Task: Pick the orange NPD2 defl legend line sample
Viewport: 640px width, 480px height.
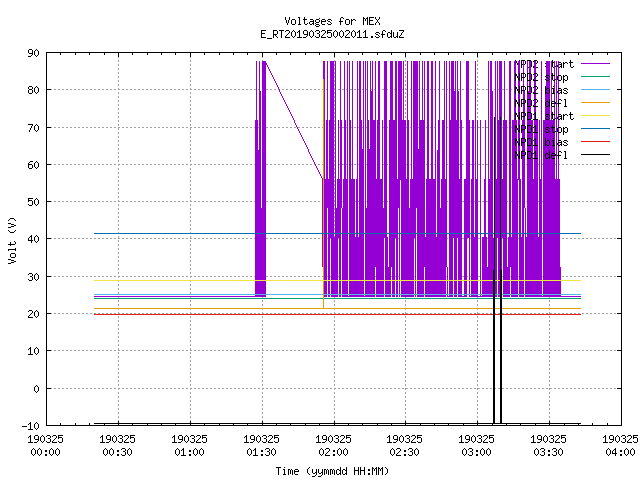Action: [x=595, y=102]
